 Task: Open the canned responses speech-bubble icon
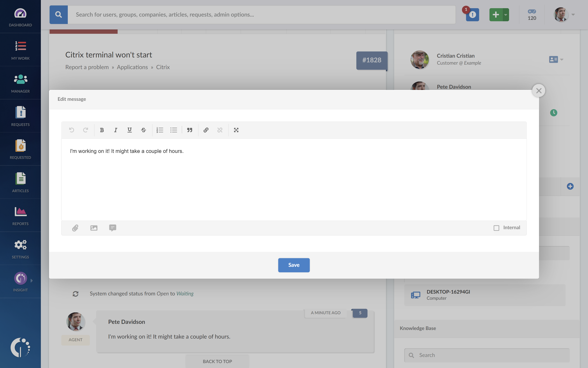pyautogui.click(x=112, y=228)
